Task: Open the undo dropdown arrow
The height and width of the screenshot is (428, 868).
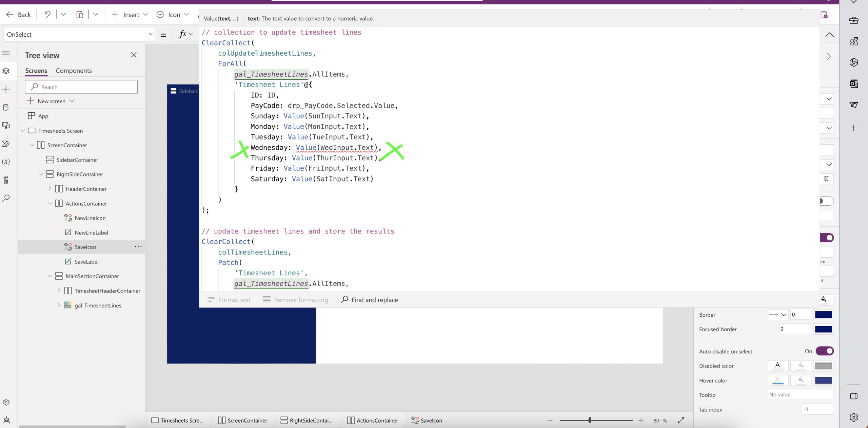Action: (63, 14)
